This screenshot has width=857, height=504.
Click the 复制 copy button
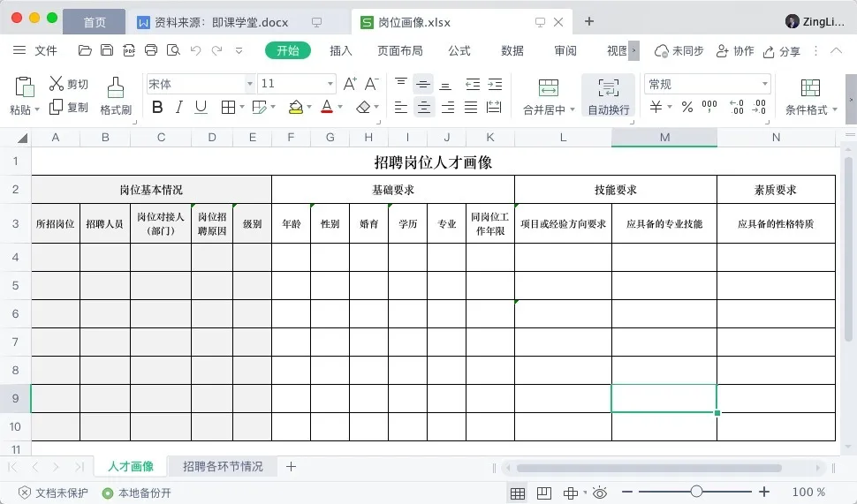pyautogui.click(x=68, y=107)
